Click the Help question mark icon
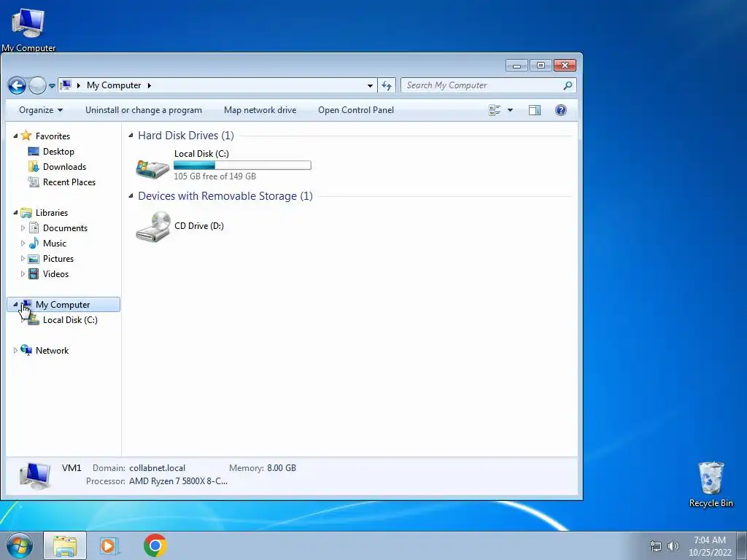Viewport: 747px width, 560px height. point(561,110)
